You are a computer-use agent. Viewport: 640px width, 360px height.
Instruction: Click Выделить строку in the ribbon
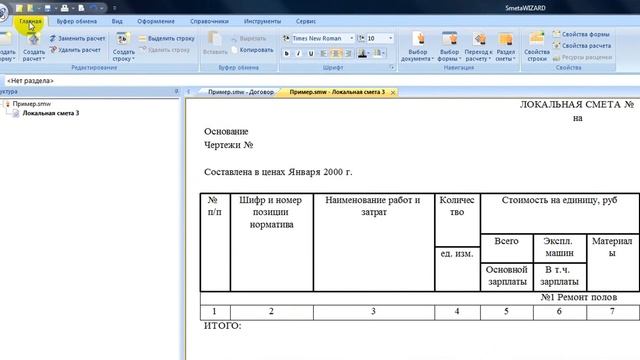[167, 38]
